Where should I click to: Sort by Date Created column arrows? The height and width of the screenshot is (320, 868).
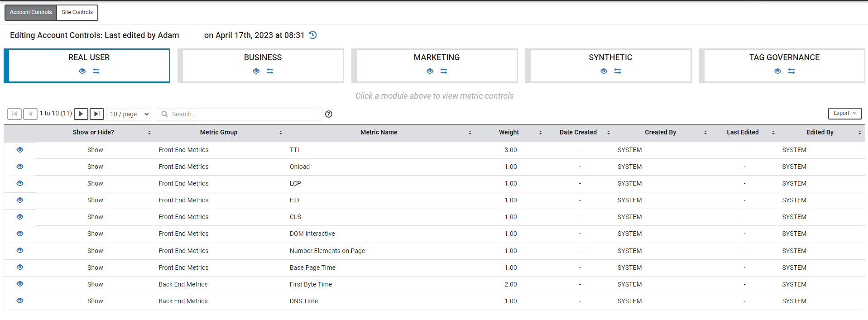click(x=609, y=133)
